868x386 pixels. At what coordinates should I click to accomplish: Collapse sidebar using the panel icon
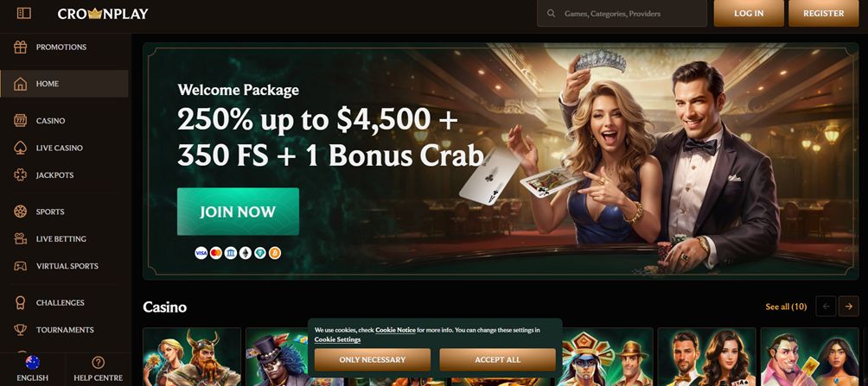click(24, 13)
